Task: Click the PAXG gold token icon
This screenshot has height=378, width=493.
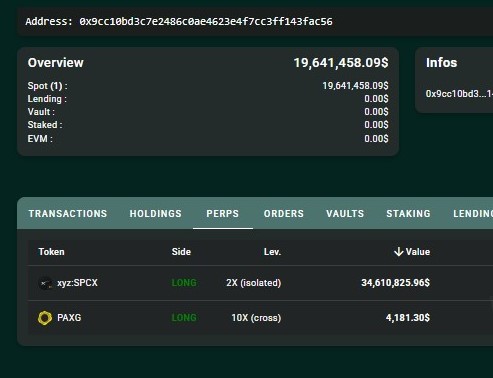Action: pos(45,318)
